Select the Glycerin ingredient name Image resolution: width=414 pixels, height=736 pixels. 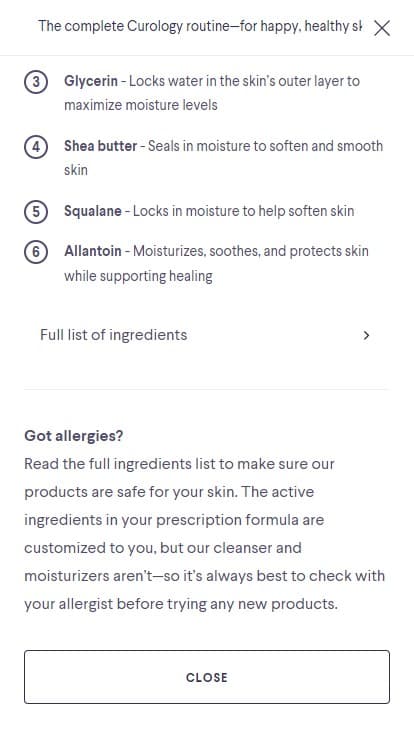coord(91,81)
